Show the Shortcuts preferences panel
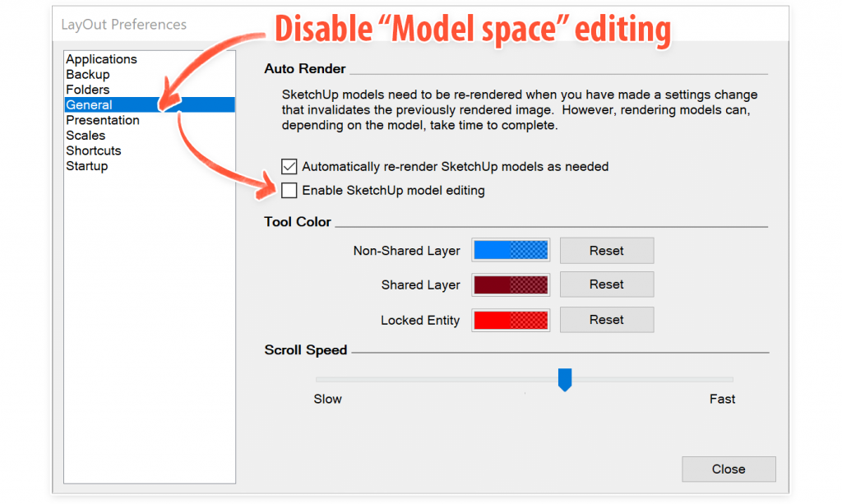The height and width of the screenshot is (504, 842). [93, 150]
